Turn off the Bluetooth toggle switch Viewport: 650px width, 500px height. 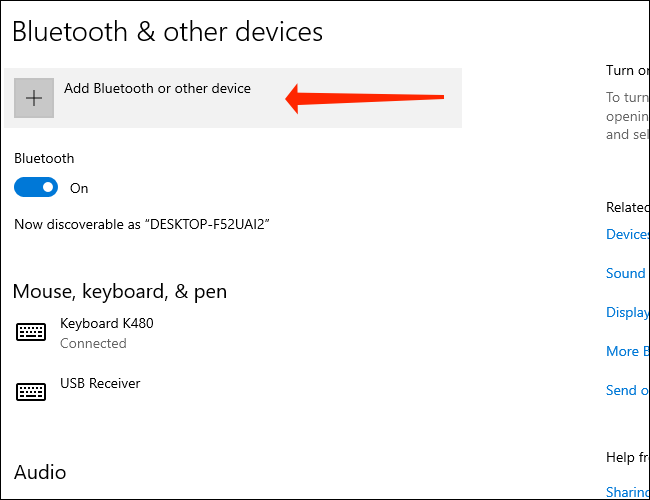(36, 187)
